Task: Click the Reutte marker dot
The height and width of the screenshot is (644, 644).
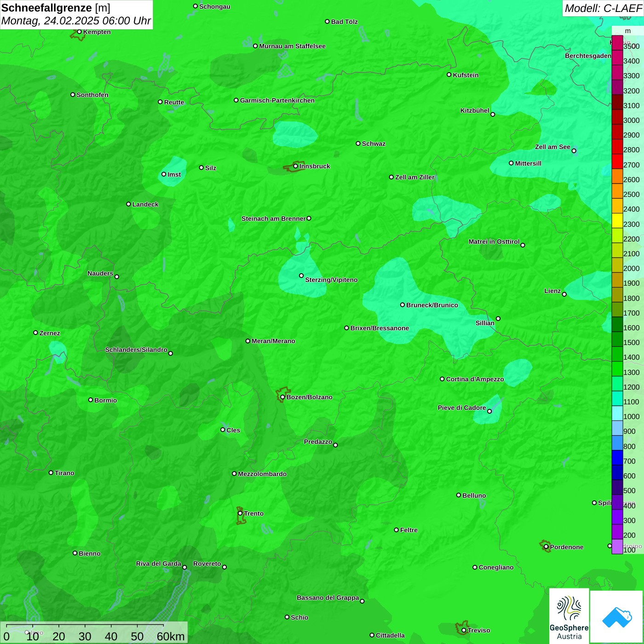Action: click(160, 102)
